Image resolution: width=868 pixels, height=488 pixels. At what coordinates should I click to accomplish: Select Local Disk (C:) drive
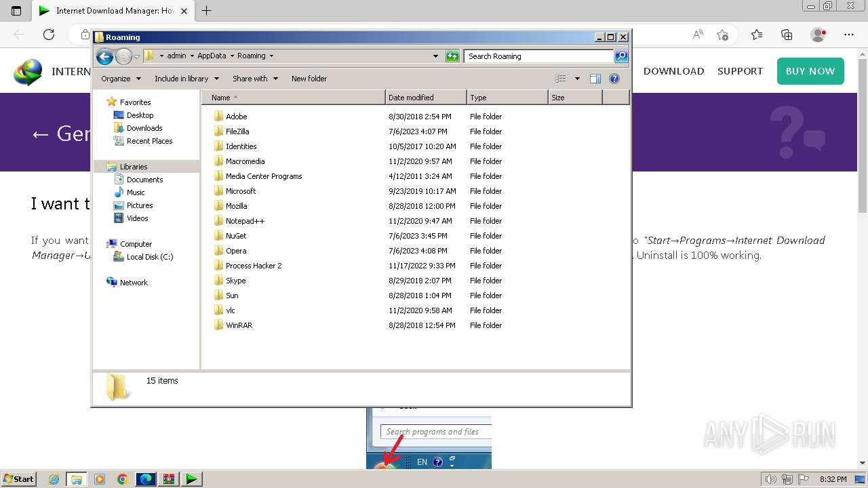click(149, 257)
